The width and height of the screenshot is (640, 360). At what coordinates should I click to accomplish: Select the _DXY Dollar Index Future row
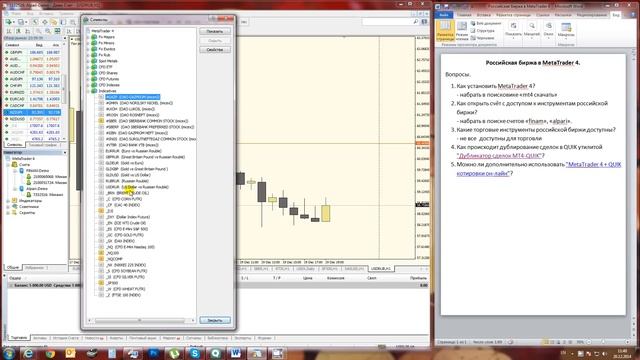click(127, 217)
